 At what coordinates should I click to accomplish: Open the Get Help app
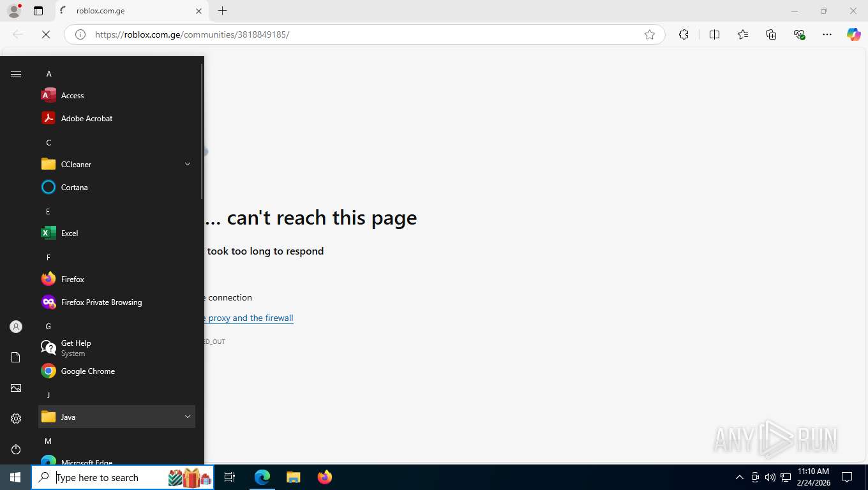117,348
